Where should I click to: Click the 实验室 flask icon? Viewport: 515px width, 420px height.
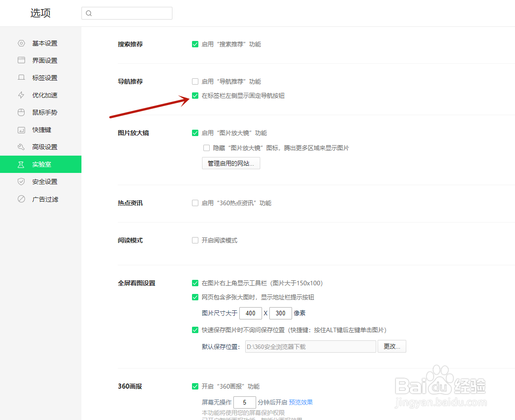tap(21, 164)
